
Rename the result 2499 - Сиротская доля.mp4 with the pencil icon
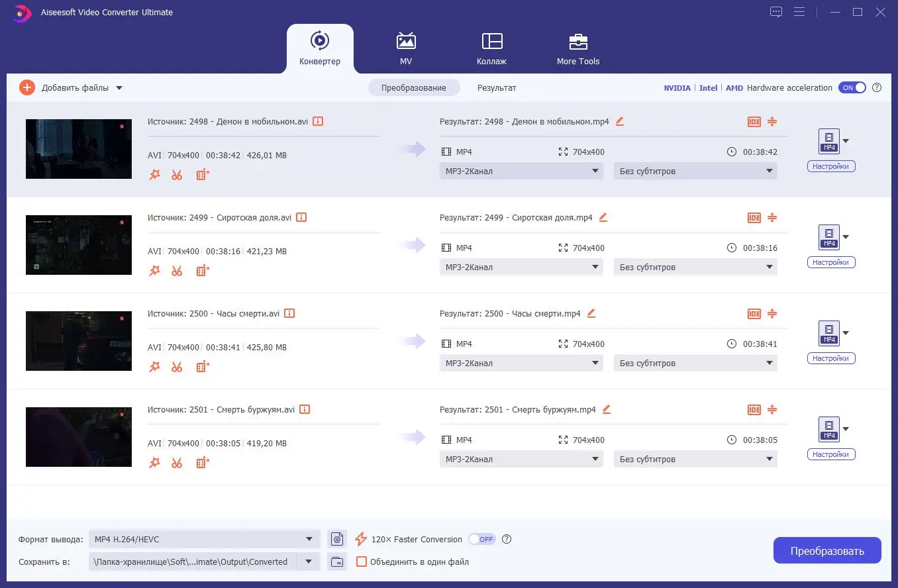tap(603, 217)
